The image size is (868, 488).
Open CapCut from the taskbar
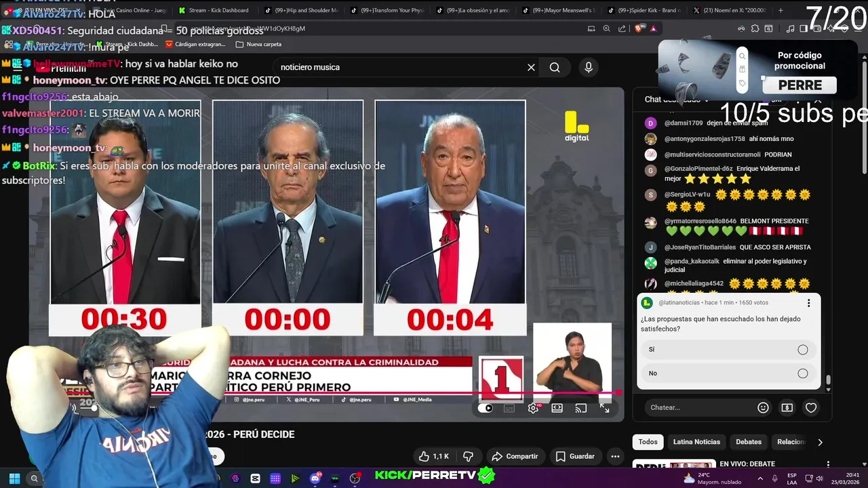tap(255, 478)
